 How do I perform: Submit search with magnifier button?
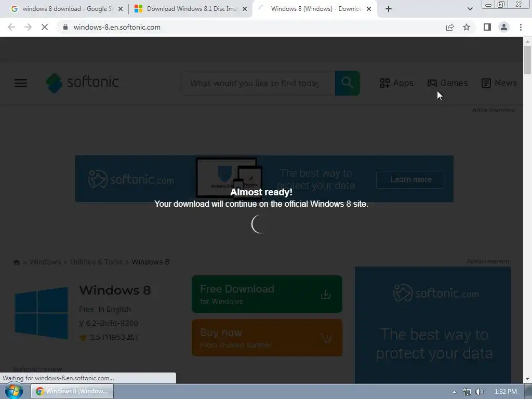[x=347, y=83]
